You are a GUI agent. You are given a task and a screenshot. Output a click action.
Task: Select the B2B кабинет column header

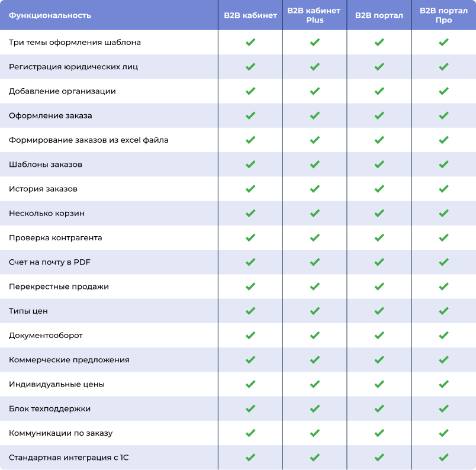tap(250, 15)
